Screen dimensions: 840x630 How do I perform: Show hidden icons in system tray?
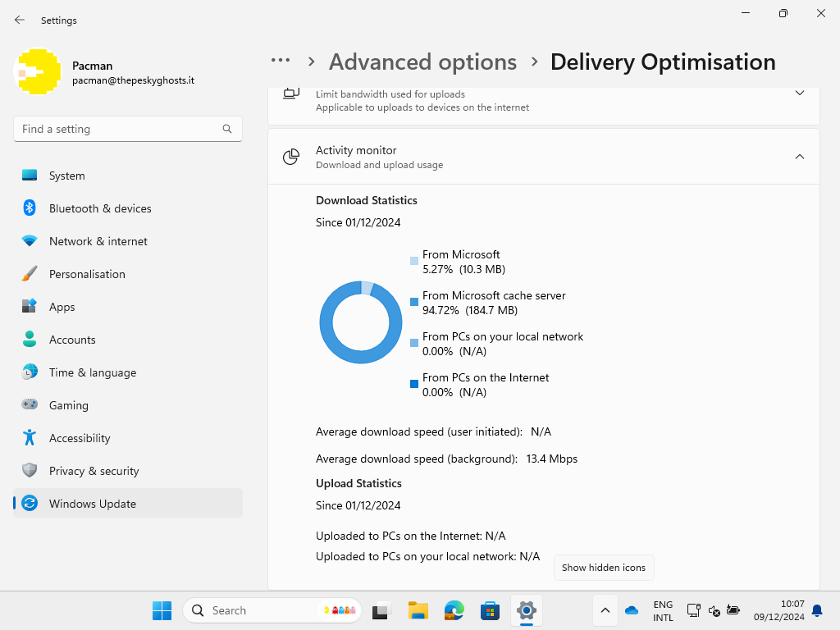pyautogui.click(x=605, y=610)
